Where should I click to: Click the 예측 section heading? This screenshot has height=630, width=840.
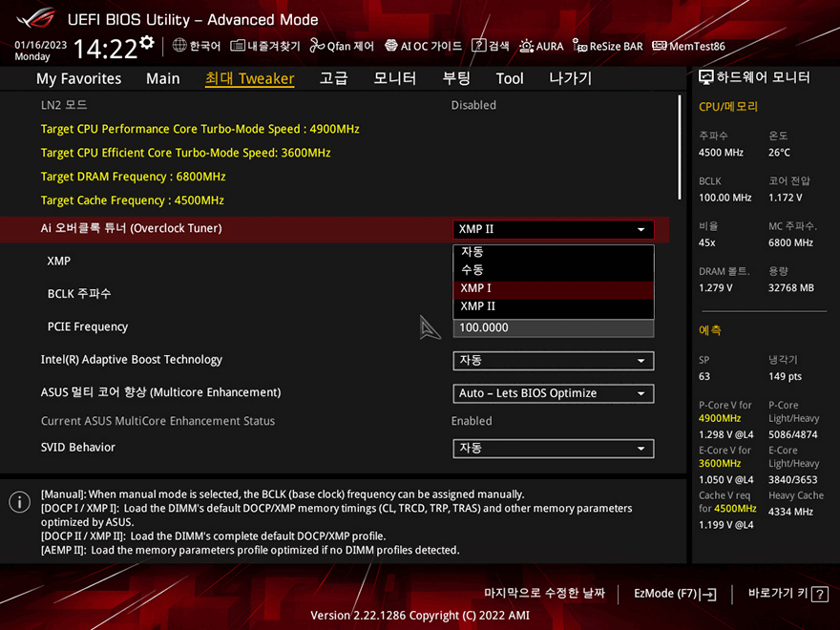point(710,330)
